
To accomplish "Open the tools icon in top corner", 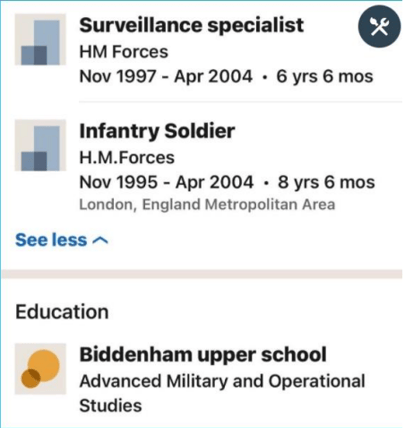I will pos(379,26).
